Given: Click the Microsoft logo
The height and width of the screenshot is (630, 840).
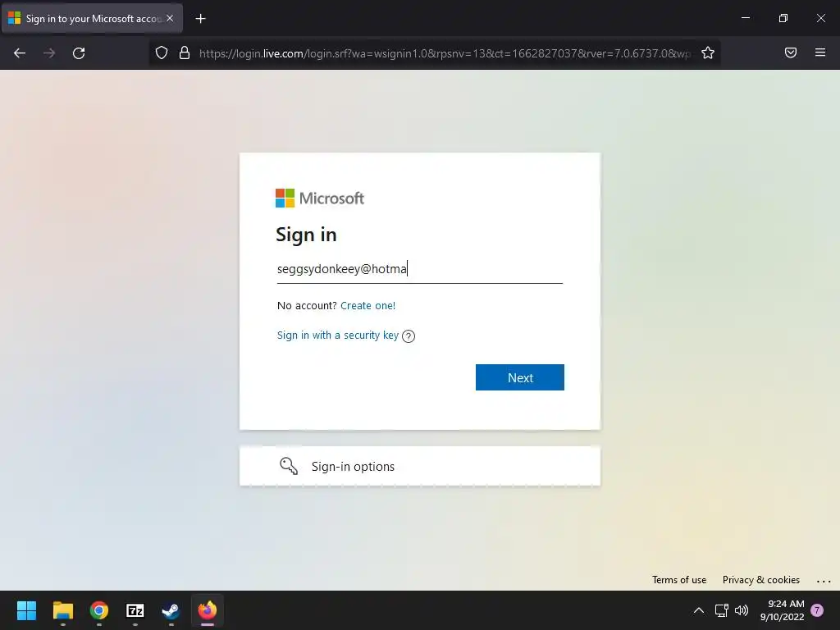Looking at the screenshot, I should [x=320, y=199].
